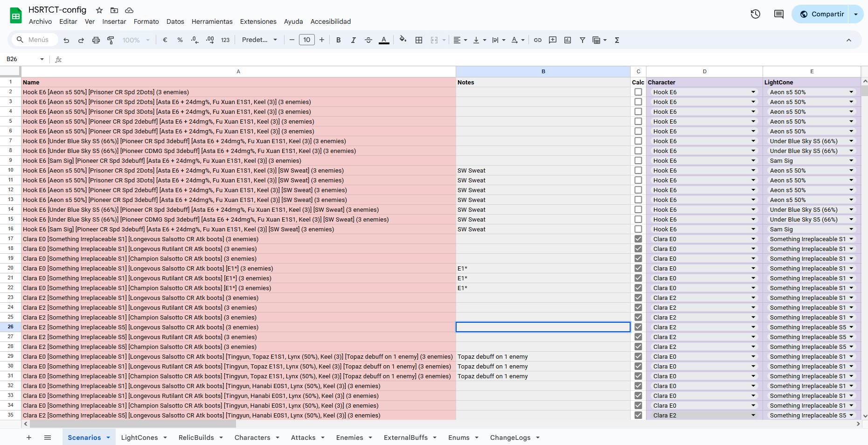
Task: Switch to the LightCones sheet tab
Action: coord(144,438)
